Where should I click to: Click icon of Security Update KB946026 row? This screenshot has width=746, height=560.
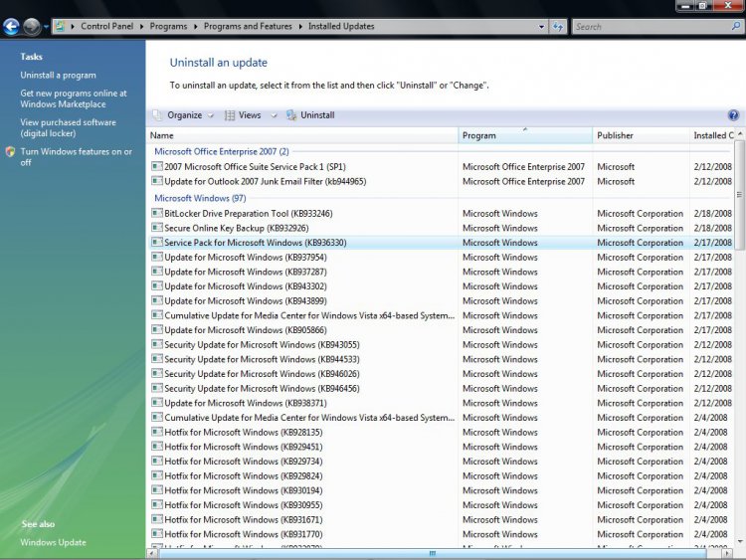tap(157, 373)
